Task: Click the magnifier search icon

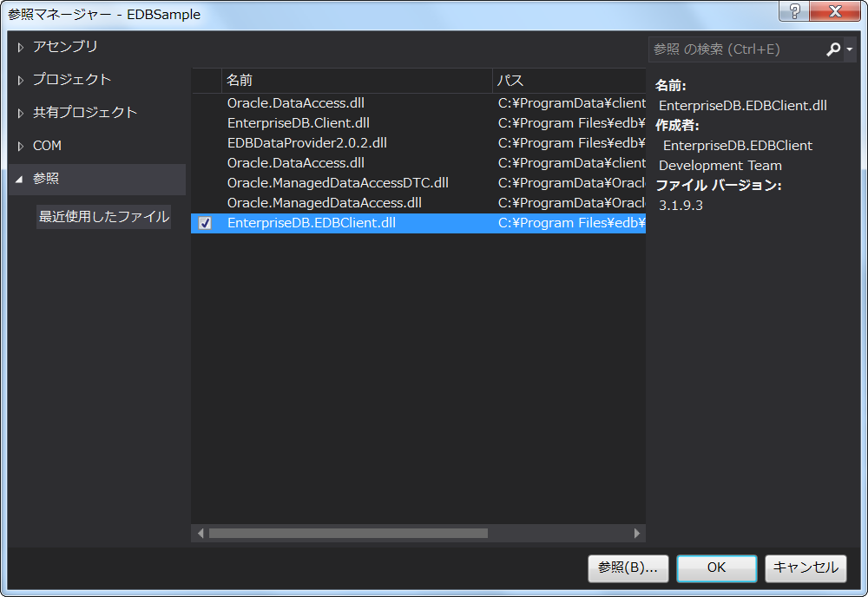Action: (x=833, y=50)
